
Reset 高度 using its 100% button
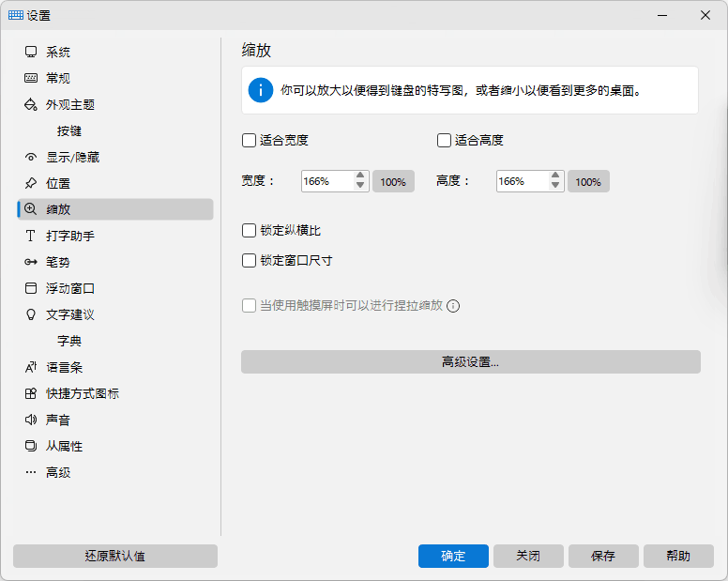point(588,181)
